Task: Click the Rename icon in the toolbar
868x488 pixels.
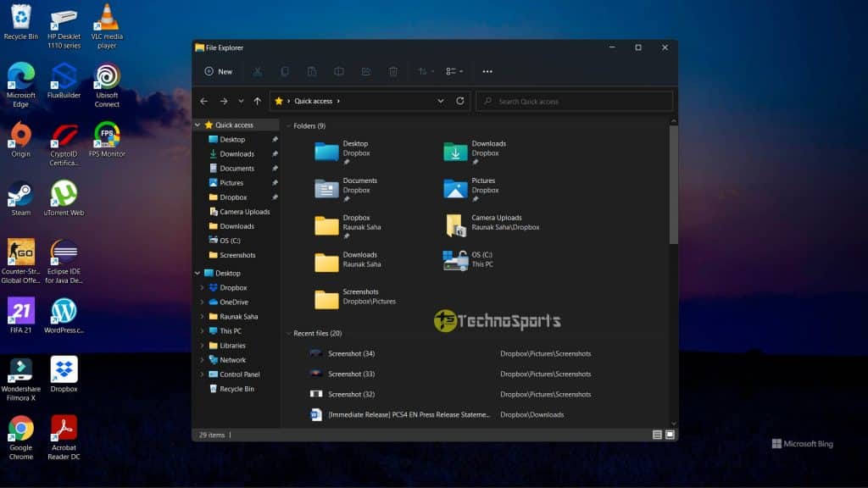Action: (x=339, y=71)
